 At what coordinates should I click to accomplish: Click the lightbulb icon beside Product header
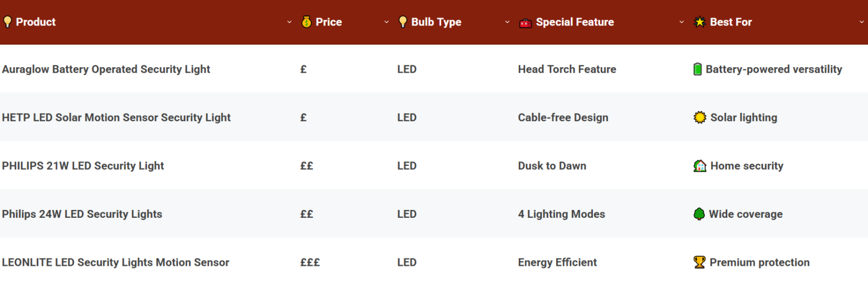tap(7, 22)
